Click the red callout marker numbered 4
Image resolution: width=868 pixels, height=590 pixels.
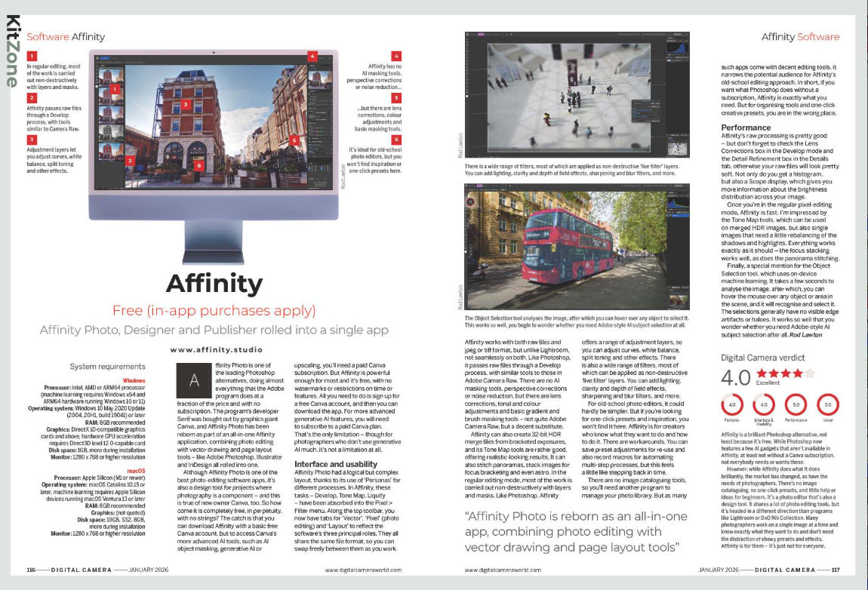(312, 56)
